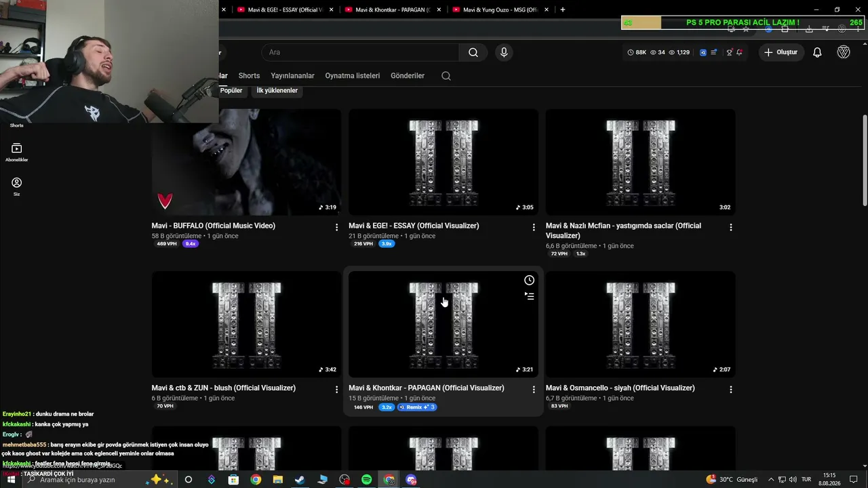Open options for yastıgımda saclar video
Screen dimensions: 868x488
(731, 228)
